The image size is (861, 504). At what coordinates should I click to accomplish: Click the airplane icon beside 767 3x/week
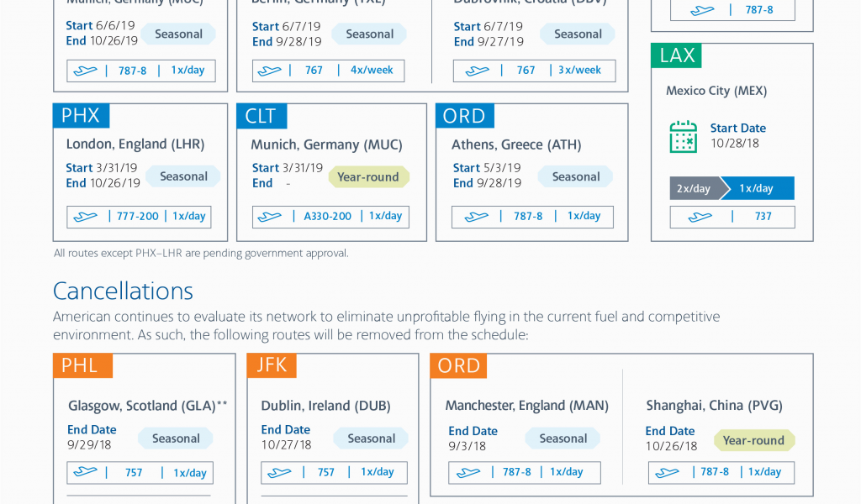tap(478, 71)
